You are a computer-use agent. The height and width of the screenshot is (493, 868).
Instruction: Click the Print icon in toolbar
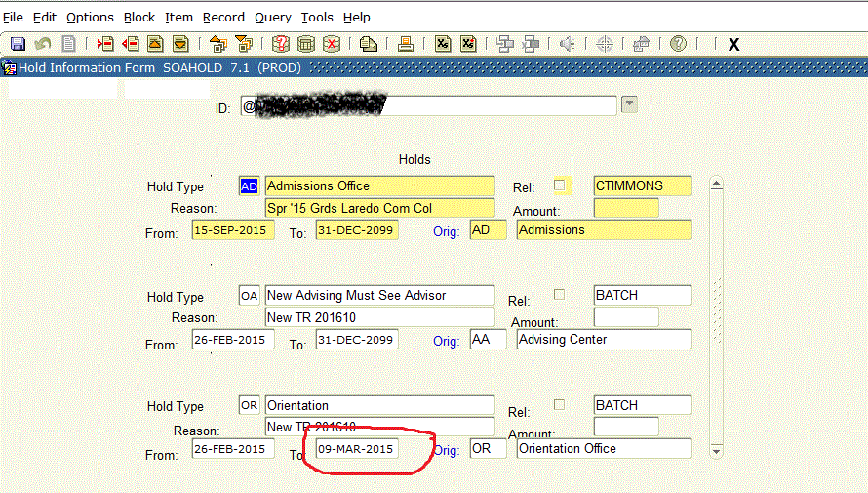pyautogui.click(x=407, y=44)
